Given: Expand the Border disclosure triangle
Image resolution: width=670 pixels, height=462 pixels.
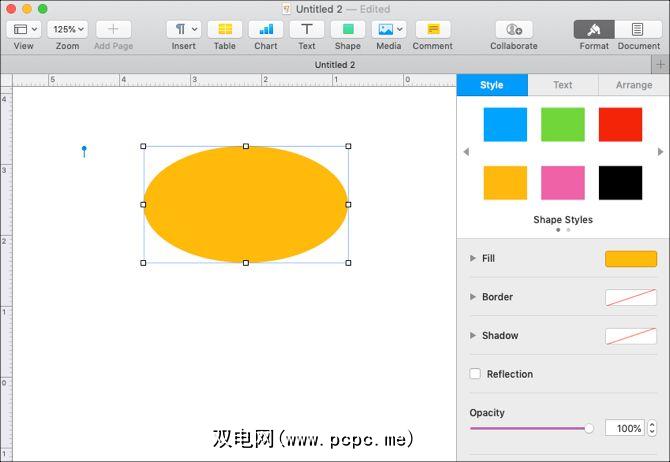Looking at the screenshot, I should coord(473,297).
